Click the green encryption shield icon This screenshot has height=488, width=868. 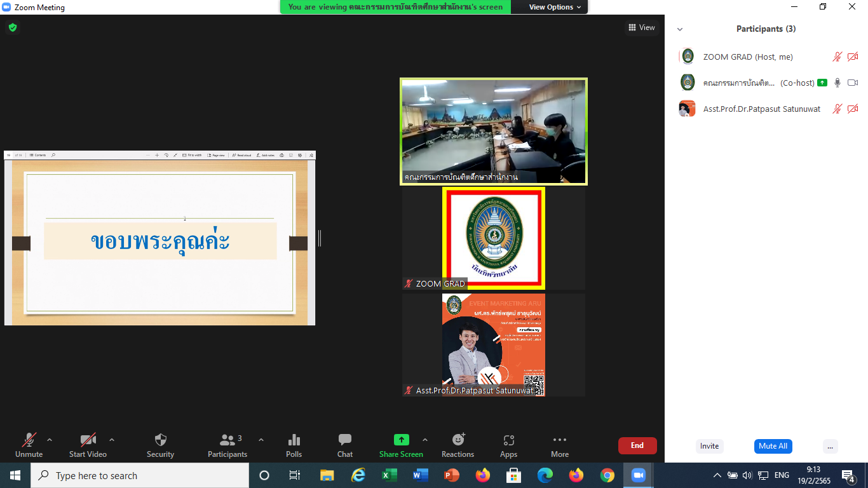click(x=13, y=27)
